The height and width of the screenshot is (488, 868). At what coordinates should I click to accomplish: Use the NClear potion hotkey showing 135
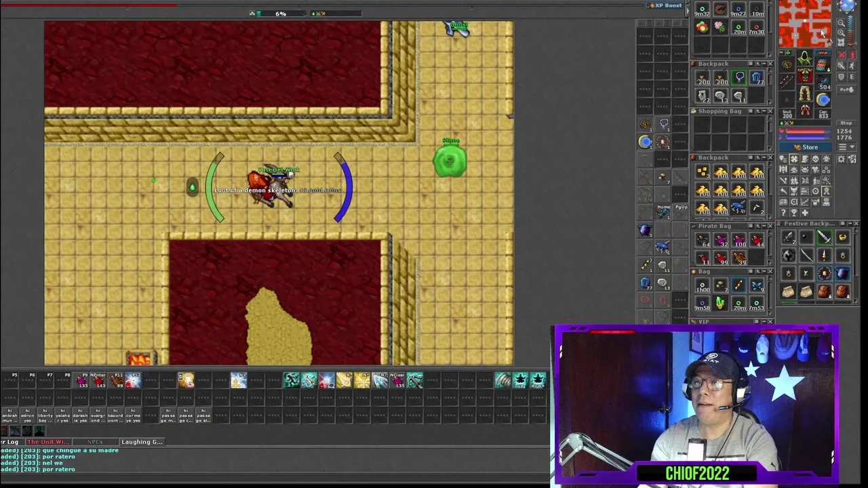[397, 381]
